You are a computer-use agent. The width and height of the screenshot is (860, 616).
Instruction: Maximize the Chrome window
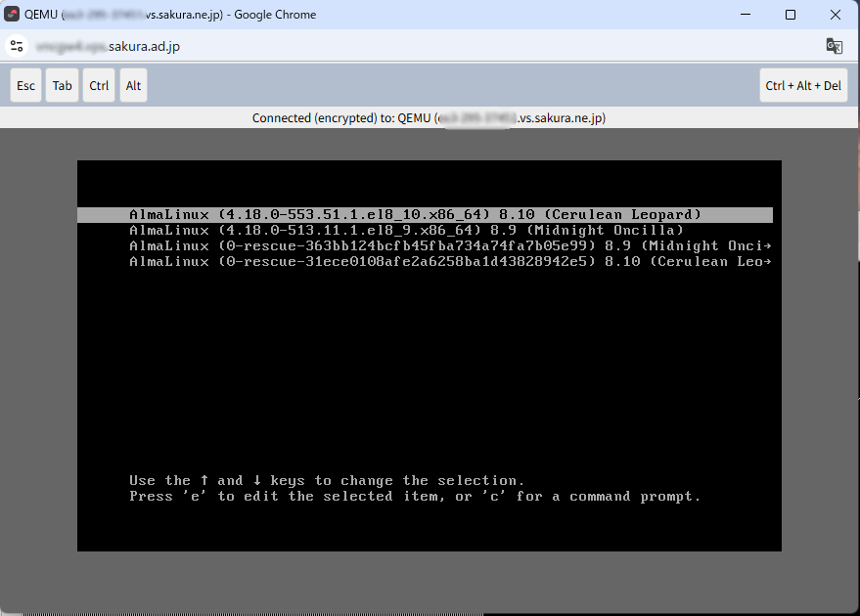coord(791,15)
